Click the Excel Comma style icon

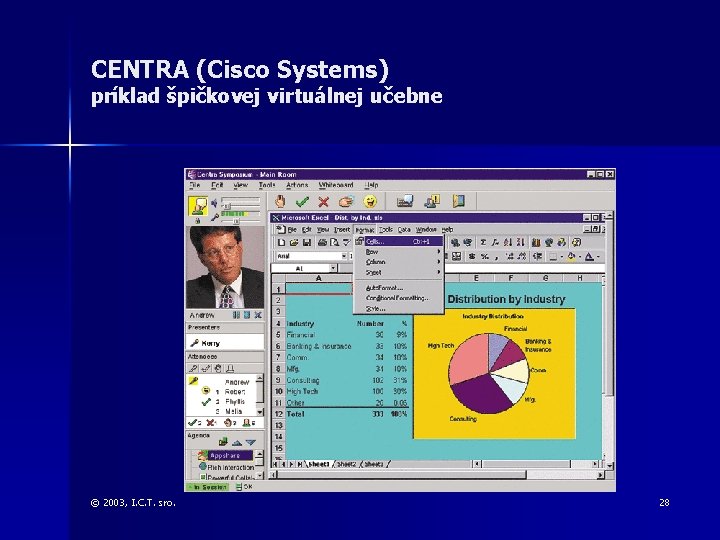click(496, 257)
